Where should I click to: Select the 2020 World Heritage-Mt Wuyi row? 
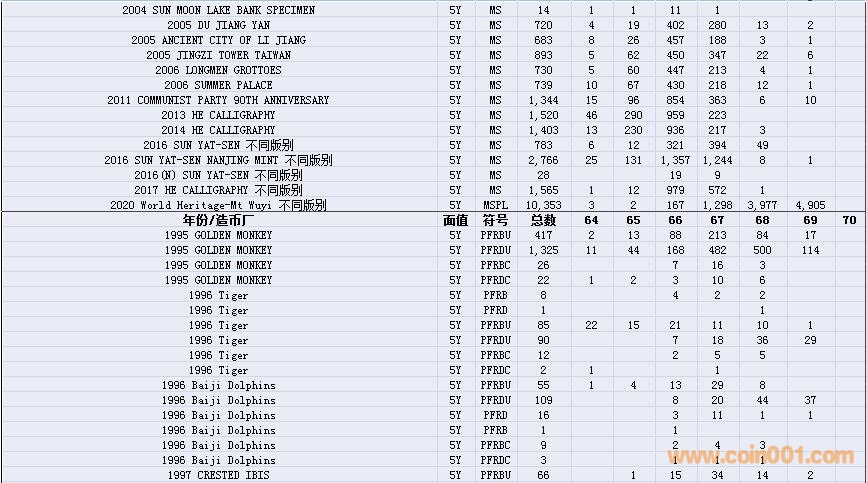click(218, 205)
